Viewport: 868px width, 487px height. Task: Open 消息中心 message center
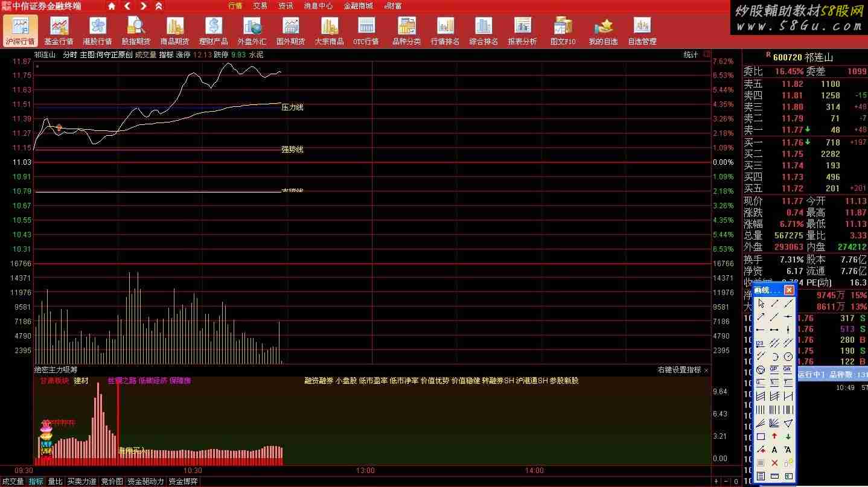click(318, 6)
